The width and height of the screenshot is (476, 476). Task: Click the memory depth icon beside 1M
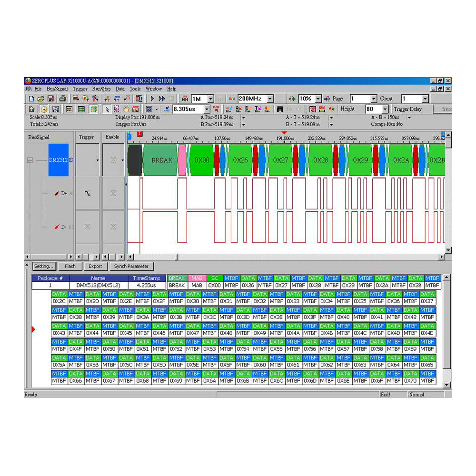[185, 99]
